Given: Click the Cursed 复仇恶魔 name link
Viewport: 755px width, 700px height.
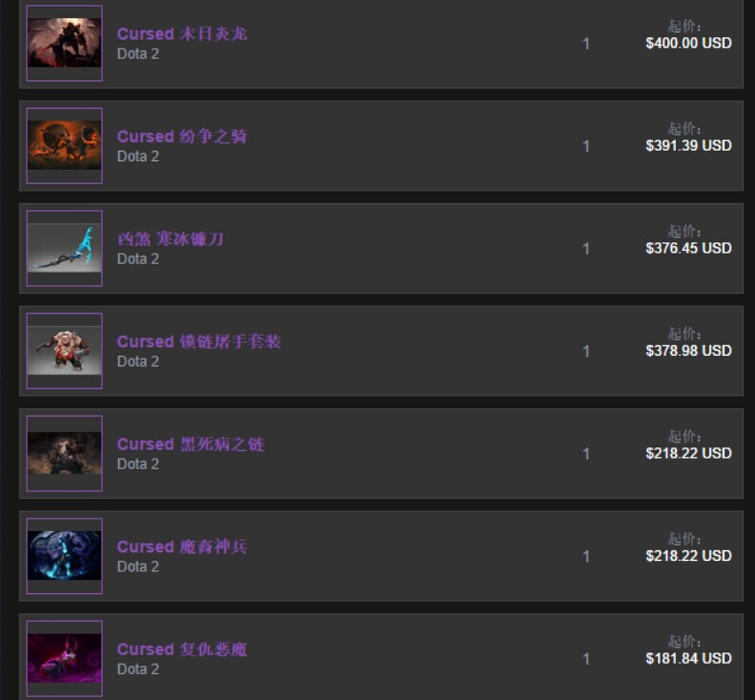Looking at the screenshot, I should [x=182, y=649].
